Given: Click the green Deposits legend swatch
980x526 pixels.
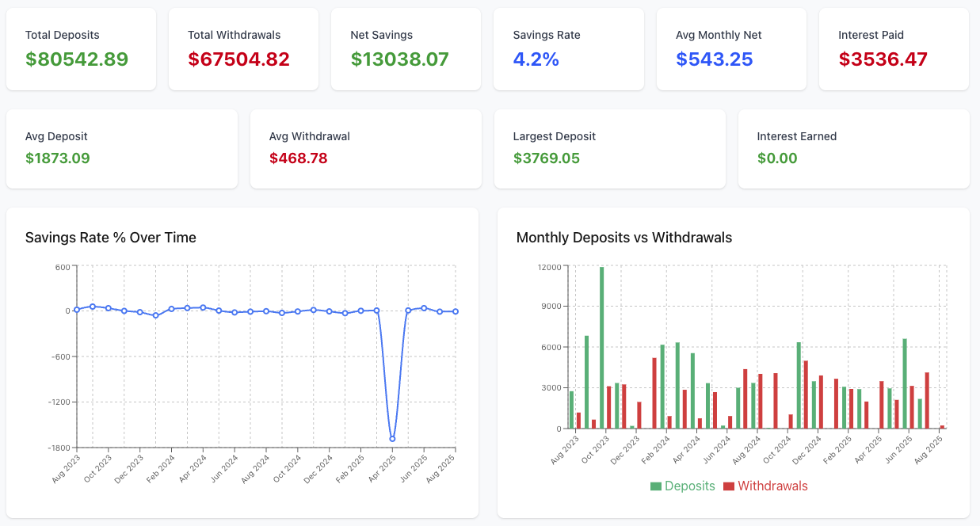Looking at the screenshot, I should (x=654, y=486).
